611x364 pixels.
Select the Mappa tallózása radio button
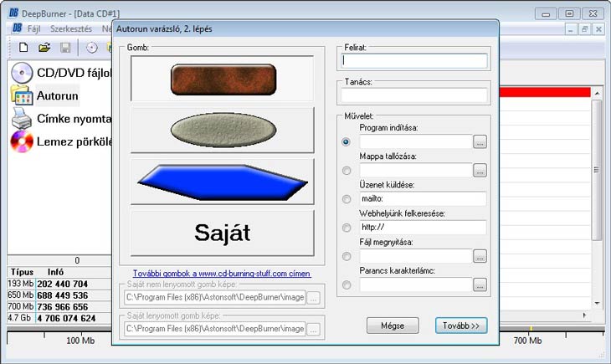[x=346, y=171]
